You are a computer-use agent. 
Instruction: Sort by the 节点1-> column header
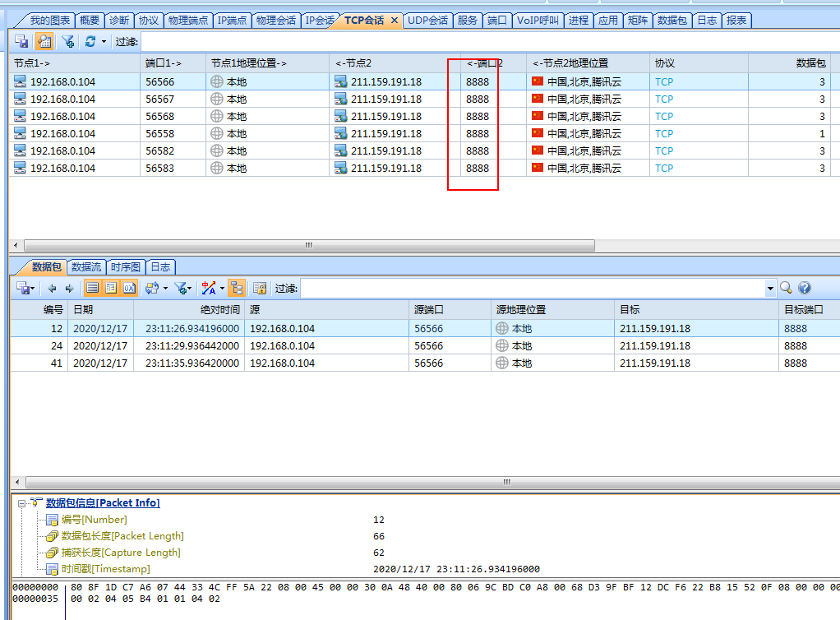click(x=75, y=63)
